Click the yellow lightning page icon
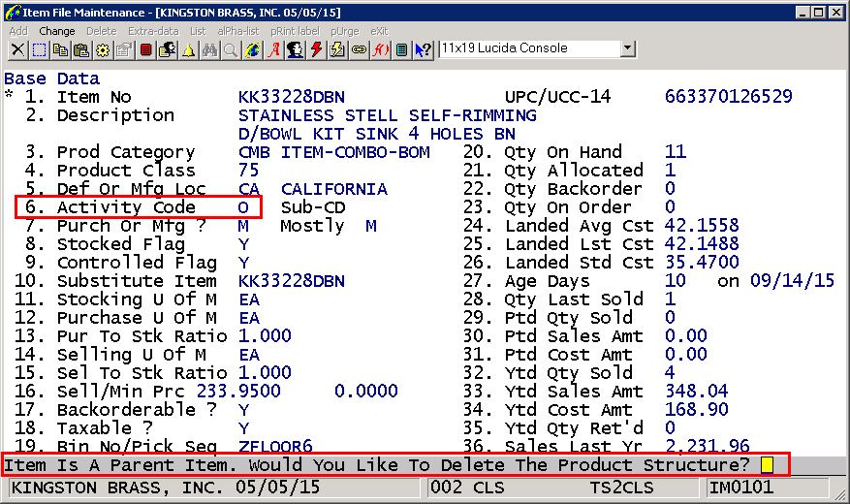Screen dimensions: 850x504 point(337,50)
